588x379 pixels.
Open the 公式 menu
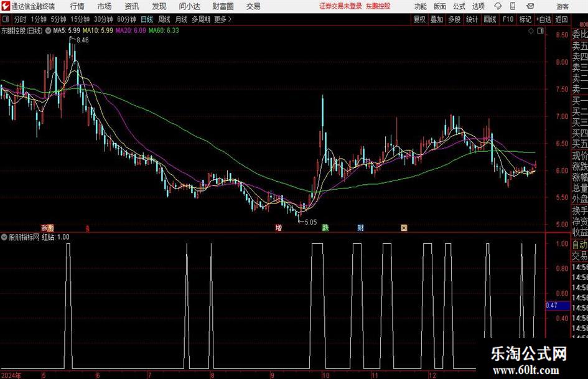[459, 6]
